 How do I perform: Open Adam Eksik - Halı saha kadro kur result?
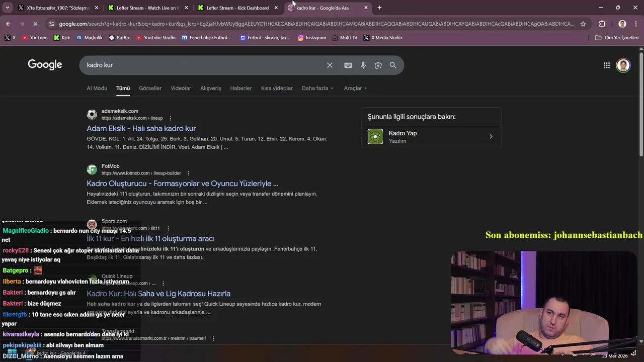(141, 129)
